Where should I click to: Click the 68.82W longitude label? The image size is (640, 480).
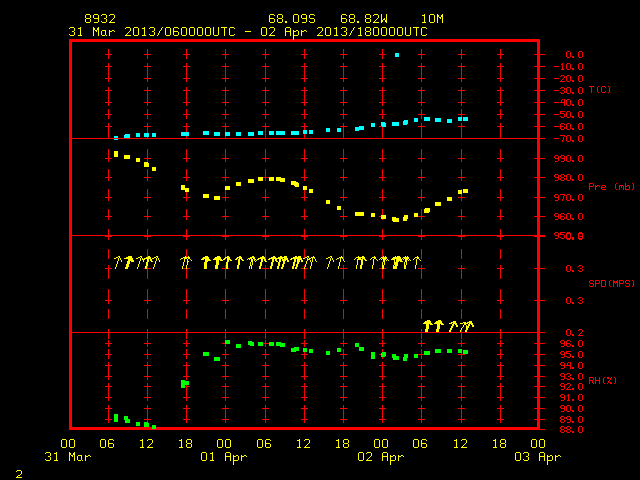(364, 19)
